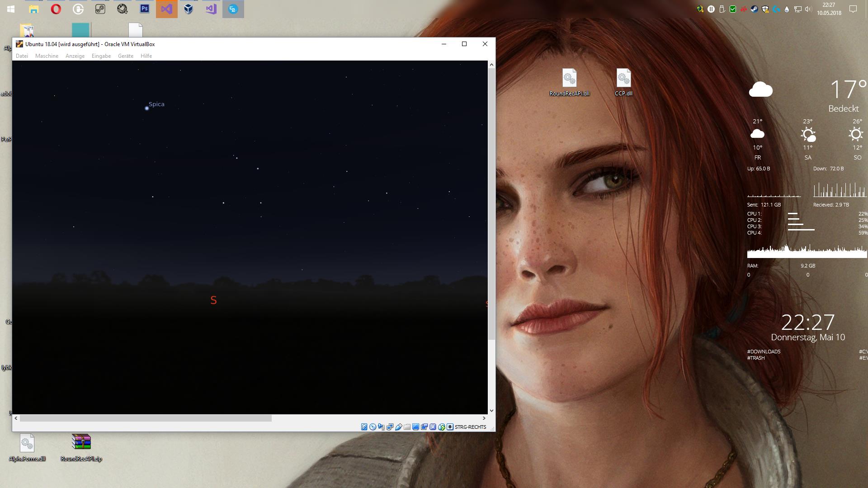This screenshot has width=868, height=488.
Task: Click the hard disk activity status icon
Action: pyautogui.click(x=364, y=427)
